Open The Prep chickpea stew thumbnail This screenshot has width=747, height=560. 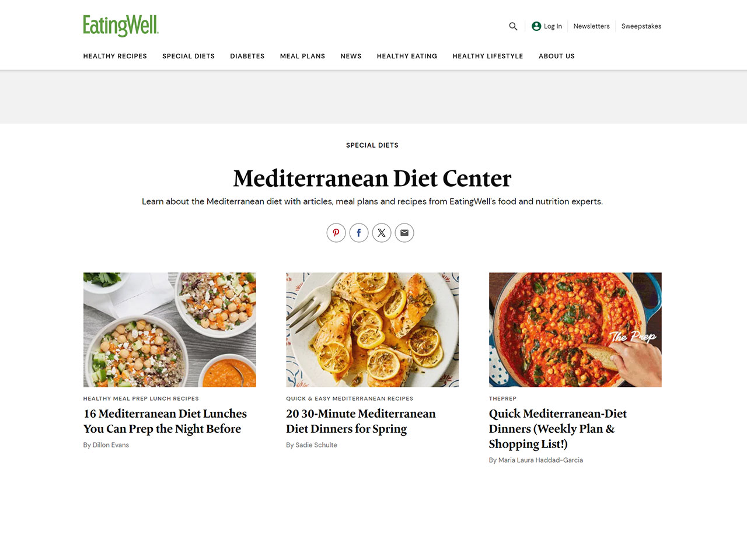[575, 330]
